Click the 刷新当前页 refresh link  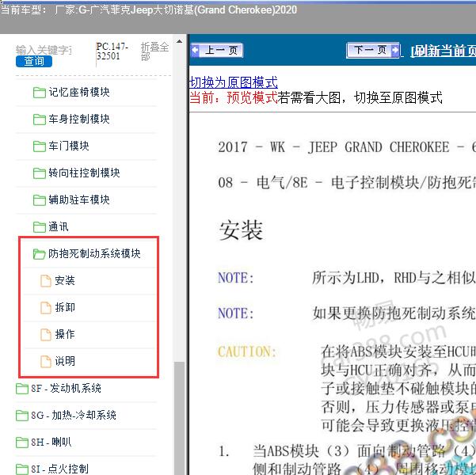(444, 51)
